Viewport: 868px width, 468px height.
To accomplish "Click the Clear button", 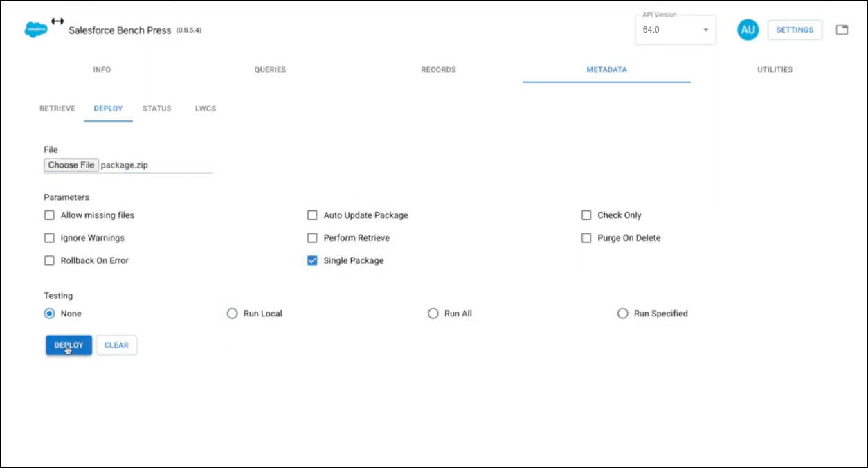I will (x=116, y=345).
